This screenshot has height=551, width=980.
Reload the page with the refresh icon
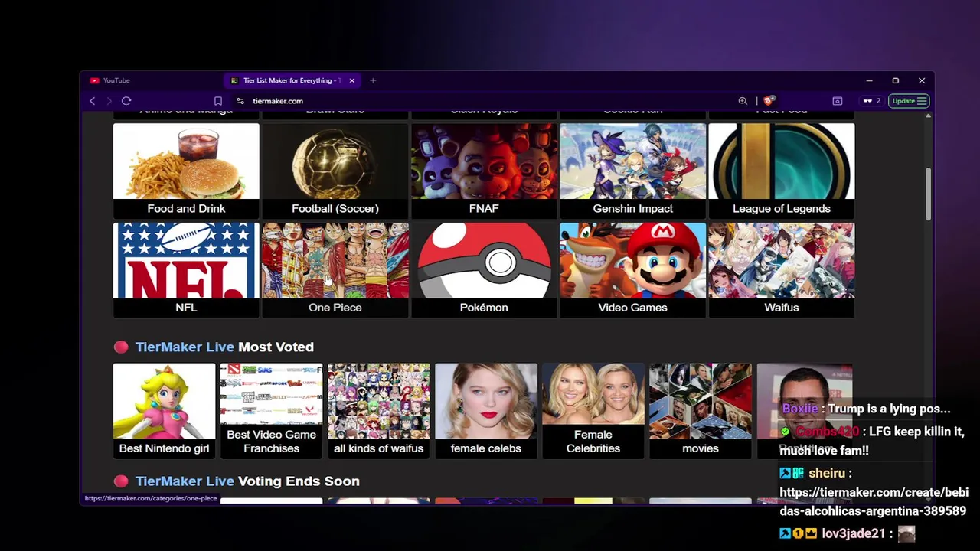pos(126,101)
